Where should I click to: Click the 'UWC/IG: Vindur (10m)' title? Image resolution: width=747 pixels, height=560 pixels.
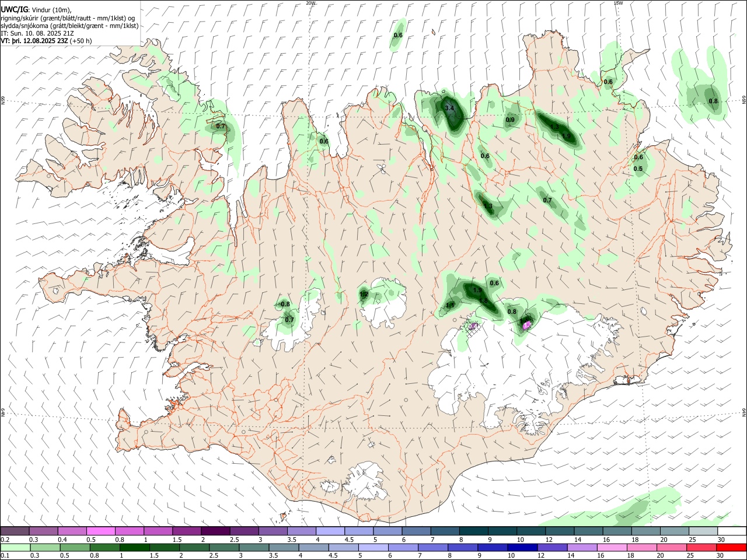click(x=36, y=9)
